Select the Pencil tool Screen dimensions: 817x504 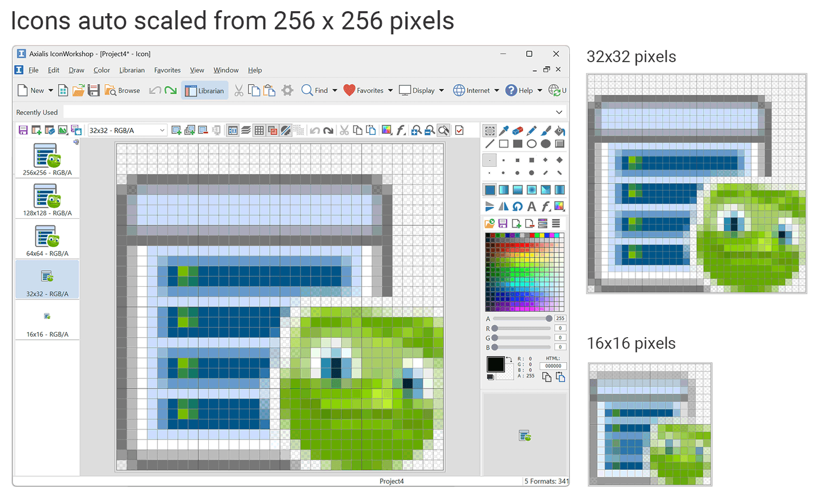[x=532, y=131]
